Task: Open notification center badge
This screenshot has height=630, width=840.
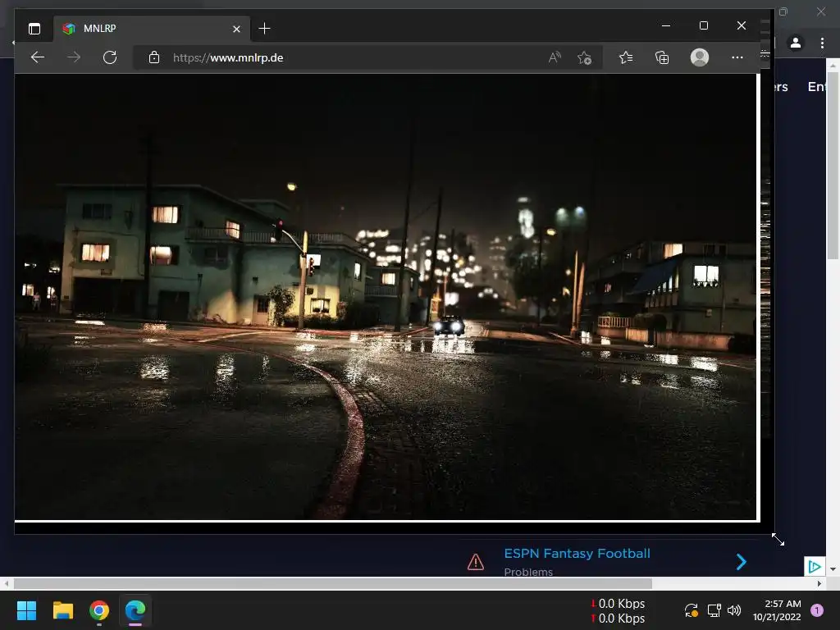Action: 817,610
